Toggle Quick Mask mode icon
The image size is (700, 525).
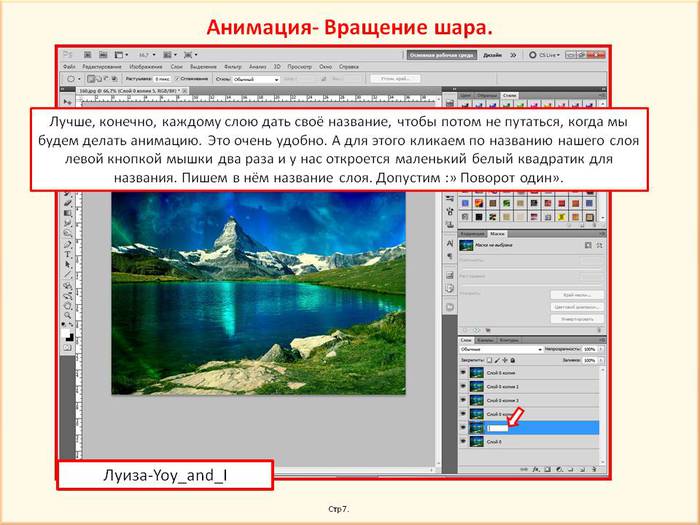(x=68, y=347)
